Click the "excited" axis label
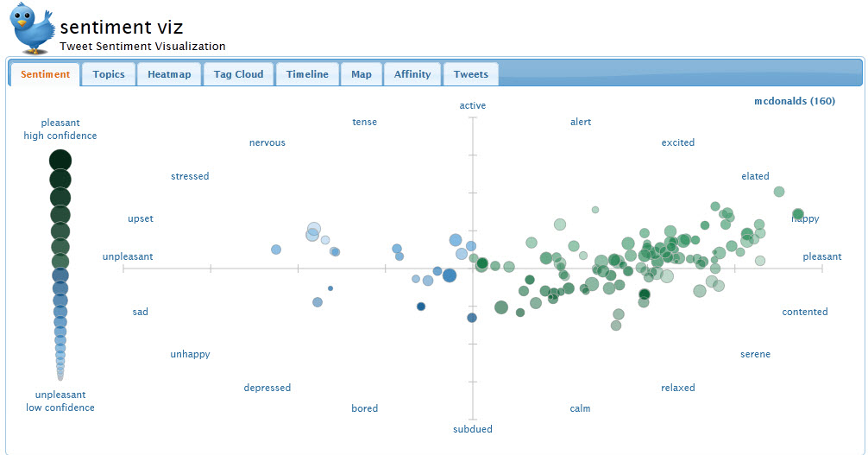The image size is (868, 455). [x=677, y=142]
